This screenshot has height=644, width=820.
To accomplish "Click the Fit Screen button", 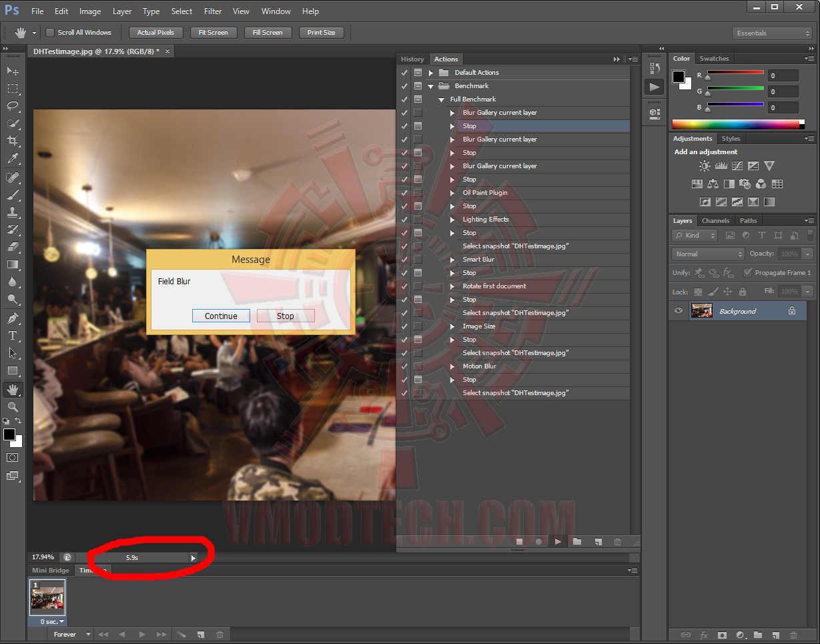I will tap(214, 33).
